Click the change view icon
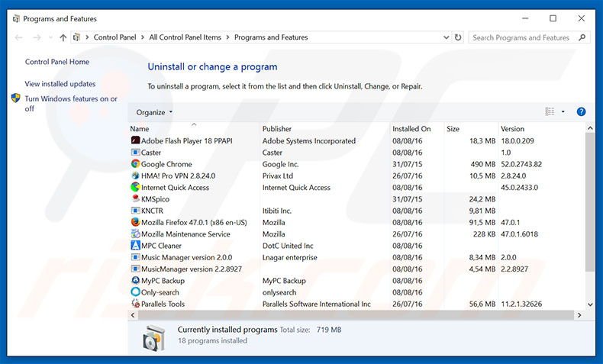The height and width of the screenshot is (364, 603). point(550,111)
